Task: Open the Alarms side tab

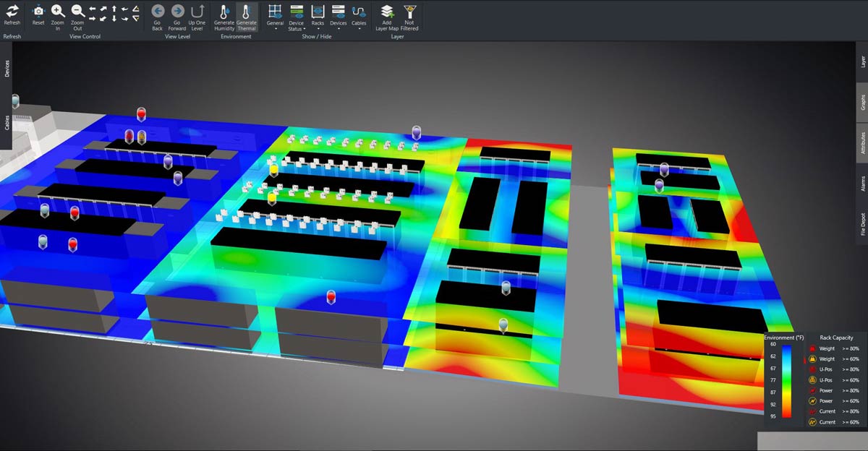Action: click(862, 183)
